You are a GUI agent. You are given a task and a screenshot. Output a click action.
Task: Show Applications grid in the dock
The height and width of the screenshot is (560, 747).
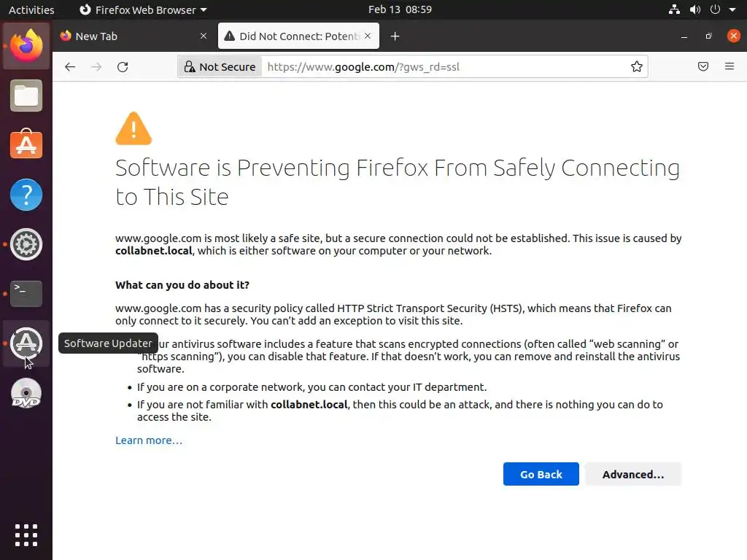[x=26, y=534]
